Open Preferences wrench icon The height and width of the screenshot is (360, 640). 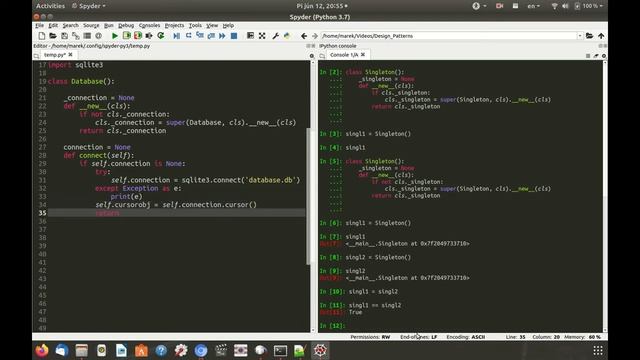click(276, 36)
